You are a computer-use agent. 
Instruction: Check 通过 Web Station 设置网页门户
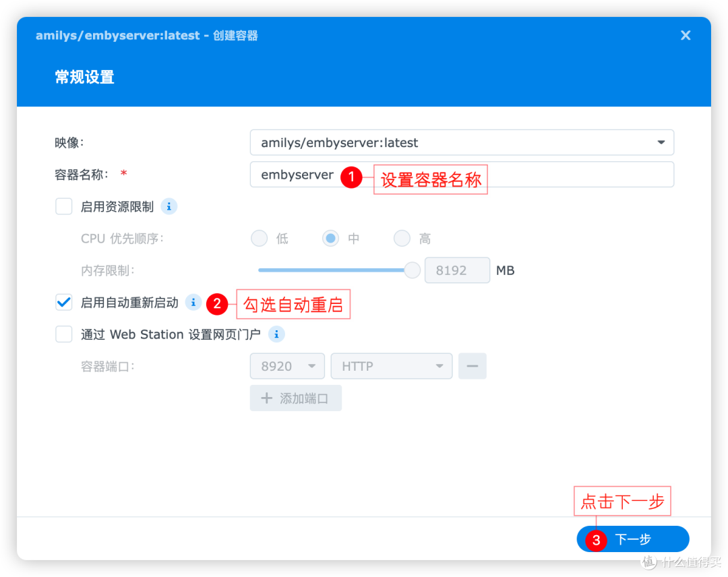(x=63, y=334)
